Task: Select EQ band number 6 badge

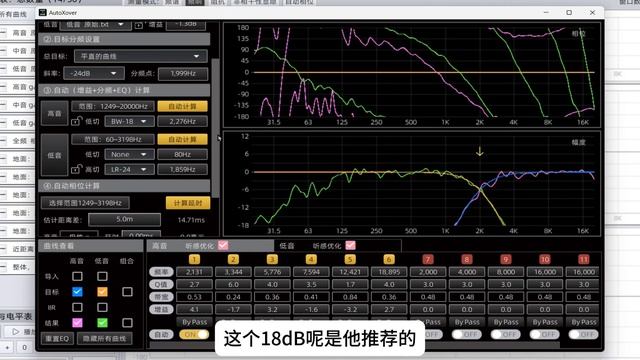Action: pyautogui.click(x=389, y=260)
